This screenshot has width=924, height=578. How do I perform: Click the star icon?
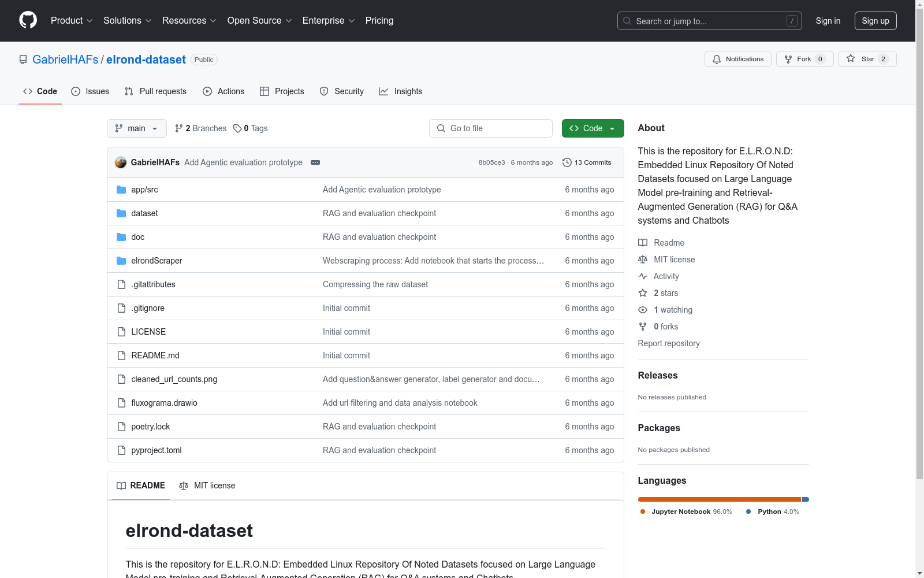point(851,58)
